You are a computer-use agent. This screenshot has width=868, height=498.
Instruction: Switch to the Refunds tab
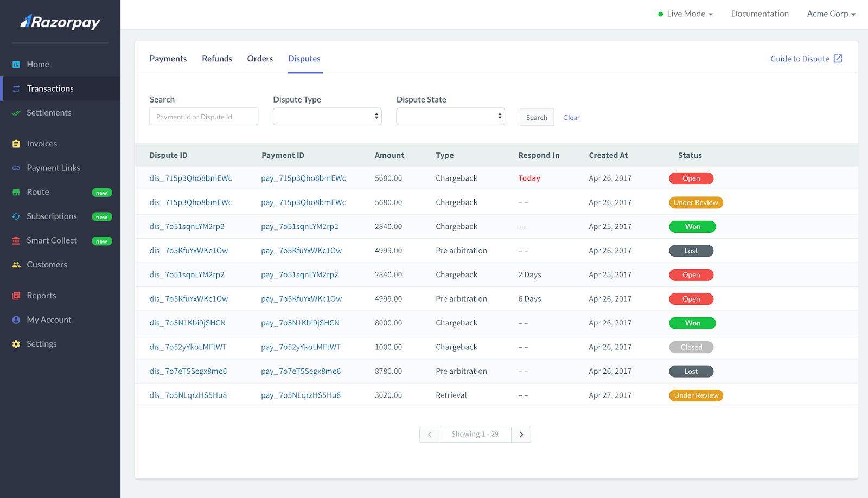coord(216,59)
